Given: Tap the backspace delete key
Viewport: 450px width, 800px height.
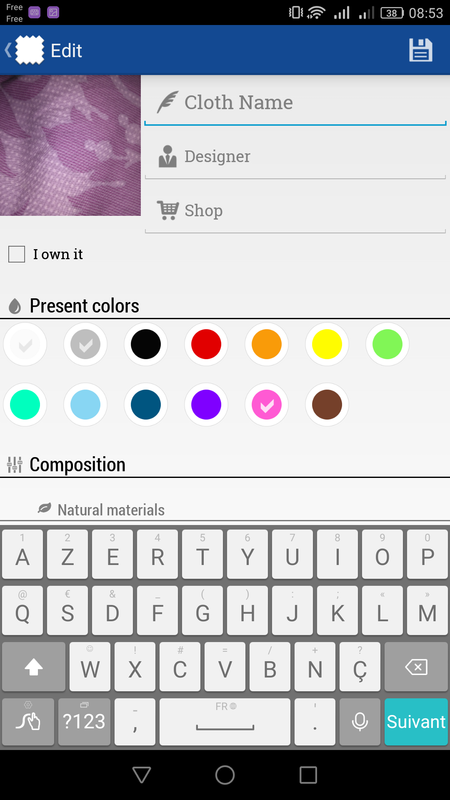Looking at the screenshot, I should pyautogui.click(x=416, y=666).
